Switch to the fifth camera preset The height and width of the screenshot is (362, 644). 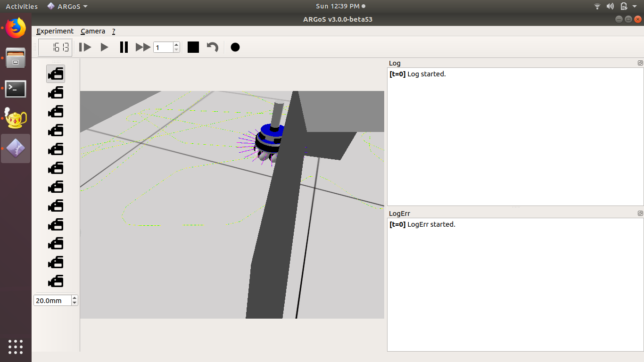click(56, 149)
